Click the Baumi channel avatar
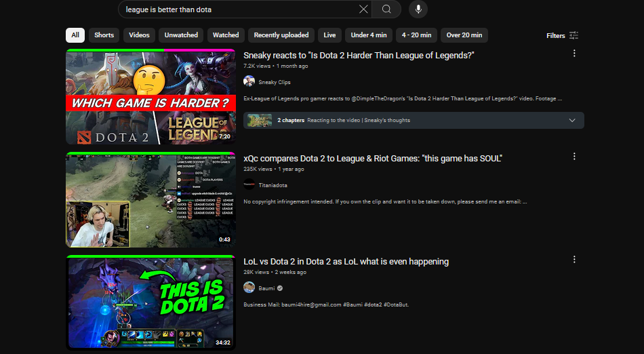This screenshot has height=354, width=644. coord(249,288)
